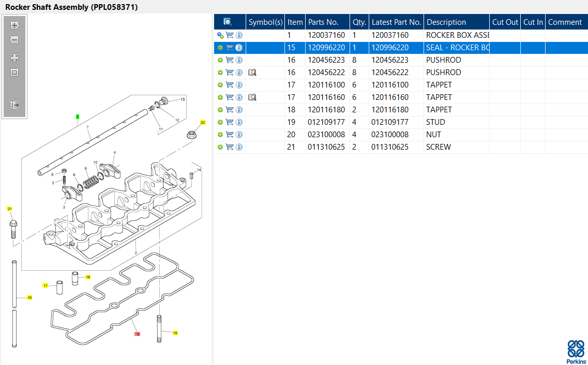The width and height of the screenshot is (588, 365).
Task: Open info for part 120996220
Action: pyautogui.click(x=239, y=48)
